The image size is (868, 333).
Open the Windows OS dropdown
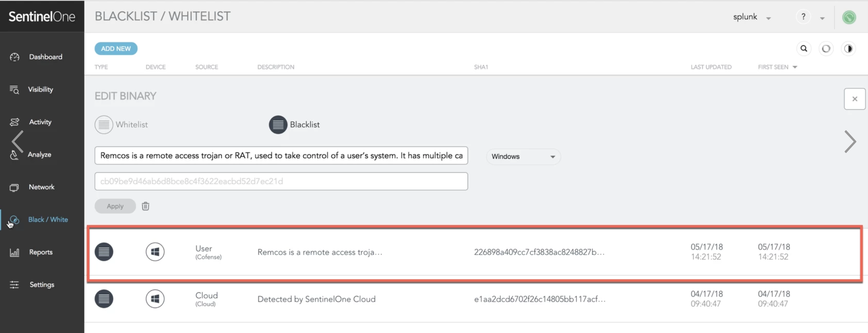click(x=523, y=156)
